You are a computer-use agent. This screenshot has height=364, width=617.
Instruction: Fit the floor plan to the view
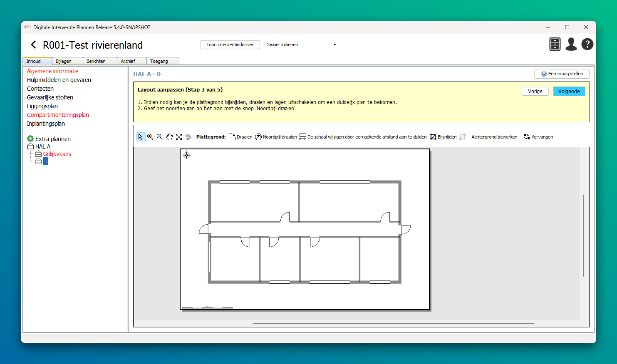tap(179, 137)
